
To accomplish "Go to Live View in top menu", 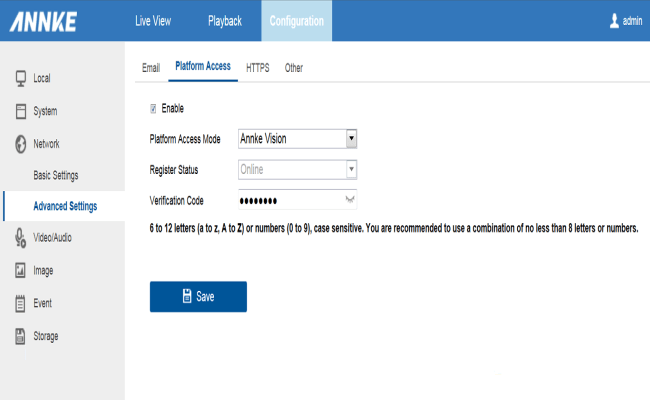I will pyautogui.click(x=154, y=21).
